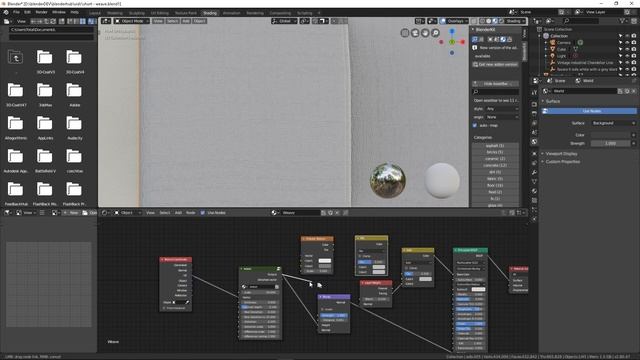Expand the Custom Properties panel
This screenshot has height=360, width=640.
[562, 162]
